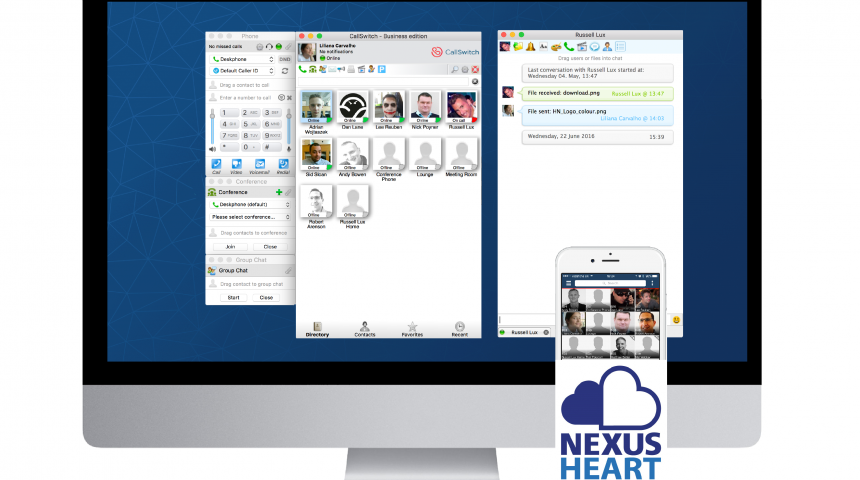Adjust the speaker volume slider beside the dialpad
The height and width of the screenshot is (480, 860).
point(213,128)
